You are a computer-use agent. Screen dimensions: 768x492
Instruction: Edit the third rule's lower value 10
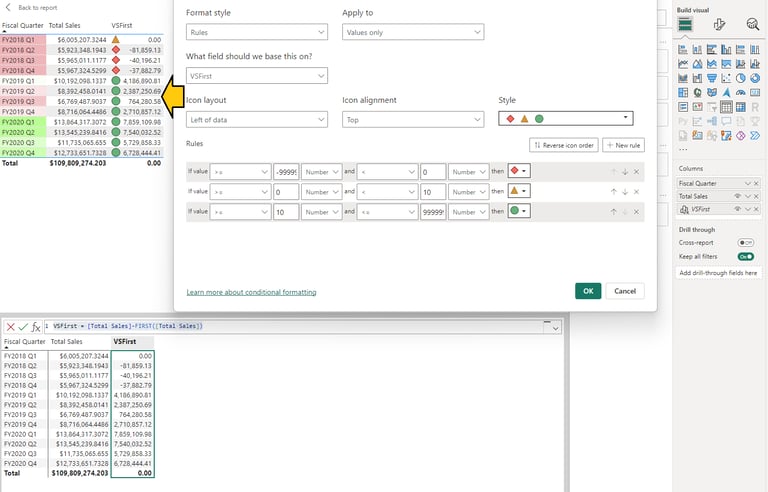point(286,212)
